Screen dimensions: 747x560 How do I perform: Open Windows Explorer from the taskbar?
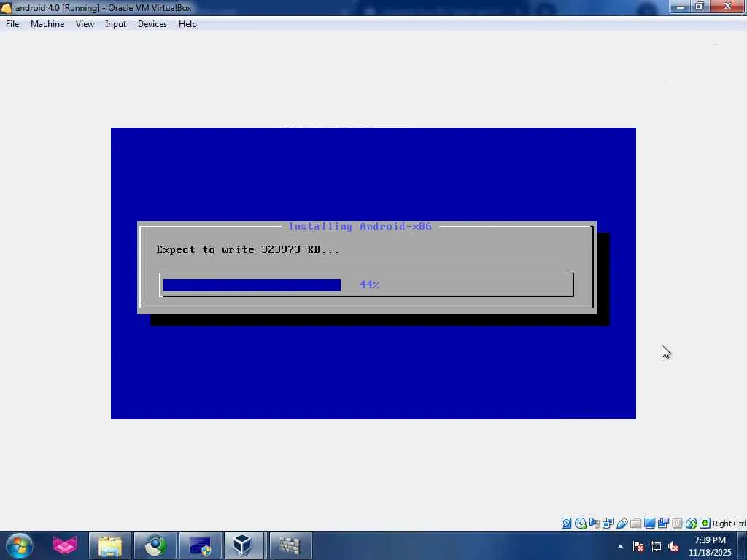click(x=110, y=545)
